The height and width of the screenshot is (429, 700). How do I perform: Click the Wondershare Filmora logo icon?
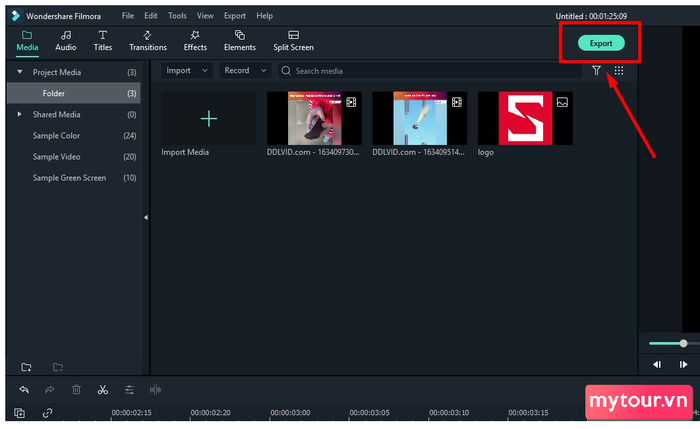(x=16, y=16)
